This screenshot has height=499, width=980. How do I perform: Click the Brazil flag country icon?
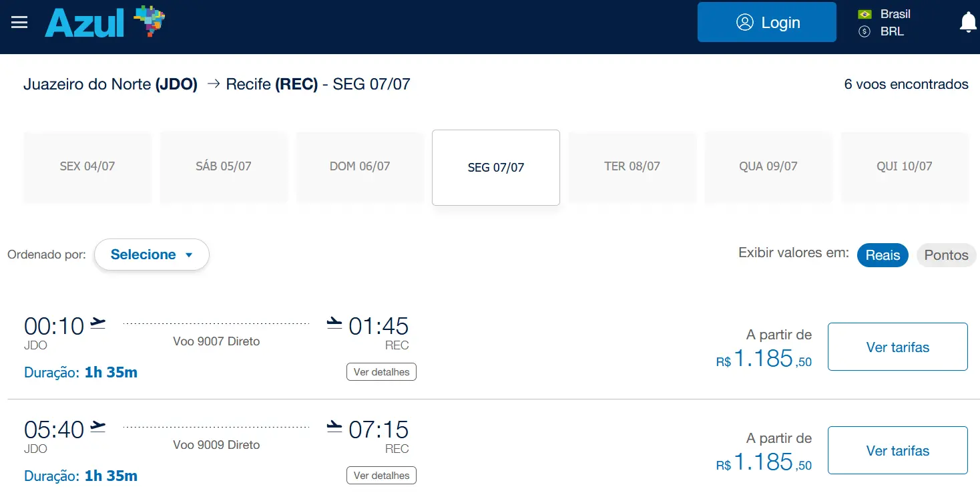pos(865,14)
